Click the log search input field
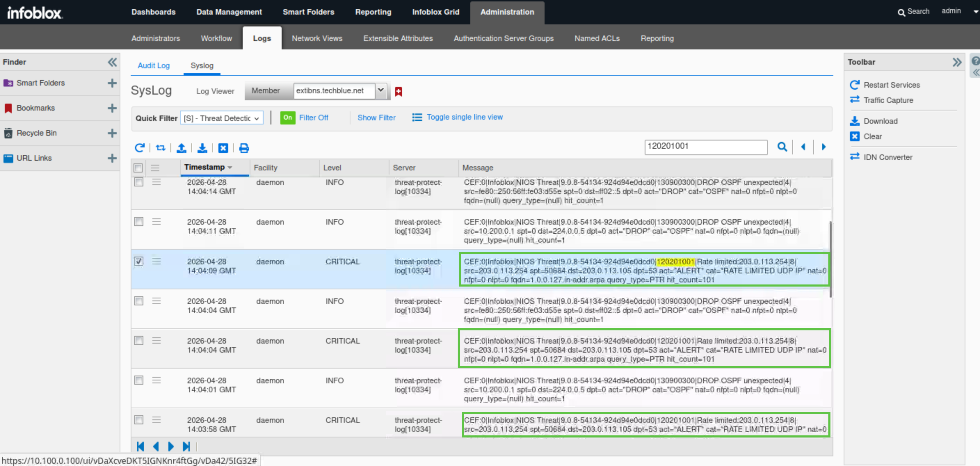 [706, 147]
